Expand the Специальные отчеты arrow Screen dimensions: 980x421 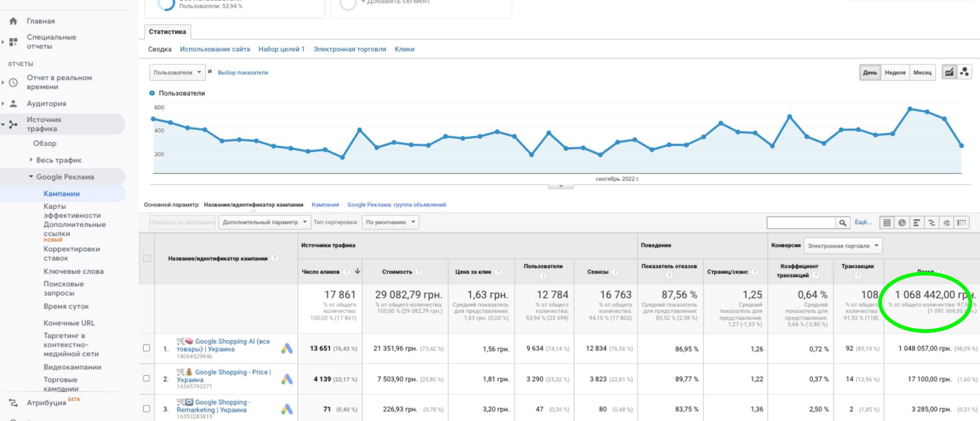(x=3, y=42)
